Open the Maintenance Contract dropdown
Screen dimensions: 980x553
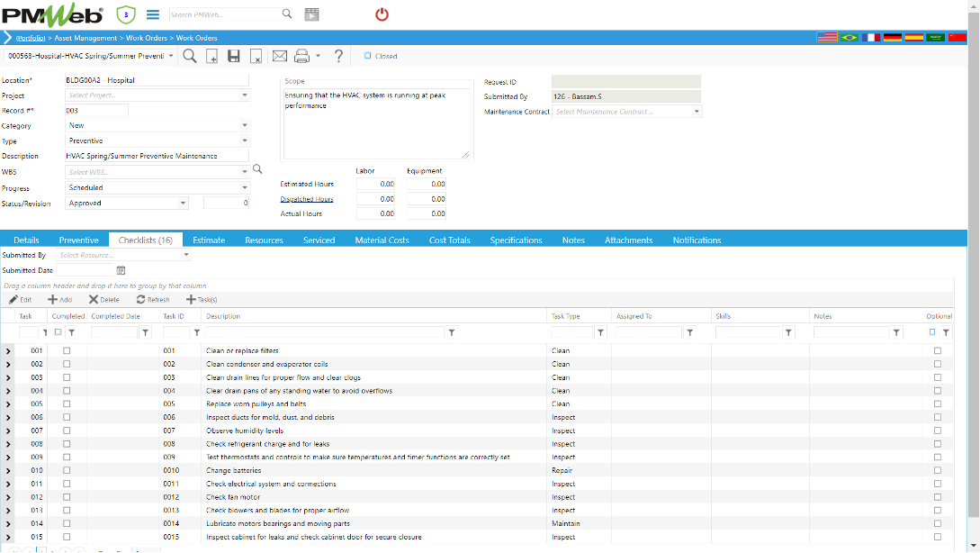tap(697, 112)
